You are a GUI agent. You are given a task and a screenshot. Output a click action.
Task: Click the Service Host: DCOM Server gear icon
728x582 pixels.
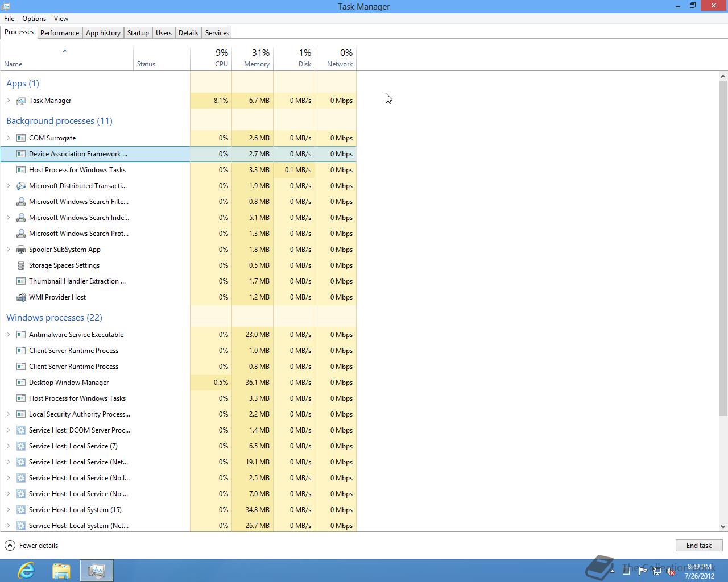click(x=21, y=430)
